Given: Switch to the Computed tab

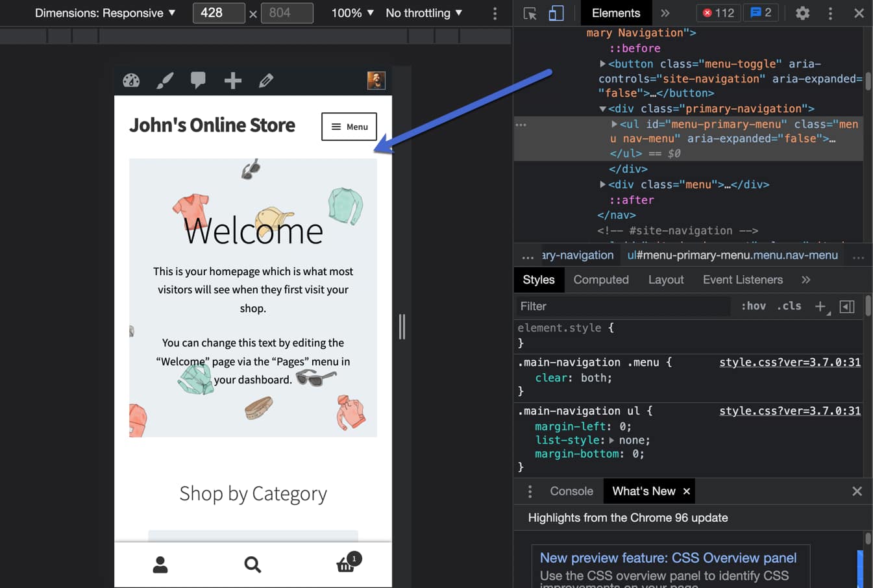Looking at the screenshot, I should pyautogui.click(x=601, y=279).
